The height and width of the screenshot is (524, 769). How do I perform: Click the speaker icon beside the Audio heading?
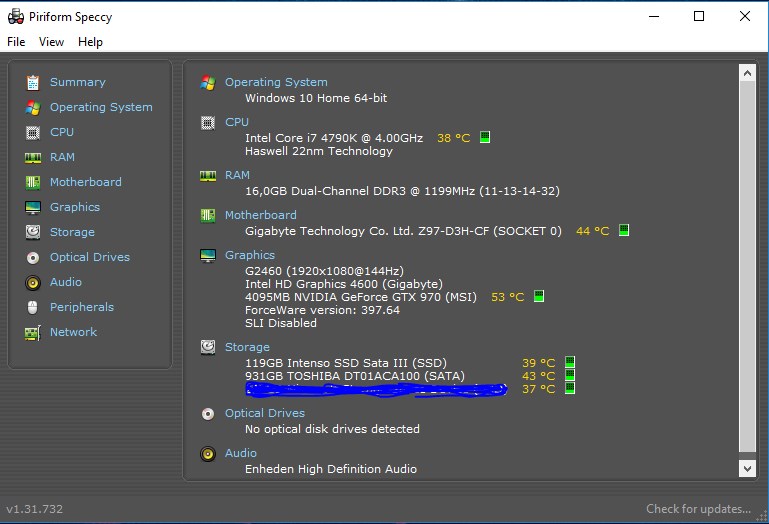(208, 454)
